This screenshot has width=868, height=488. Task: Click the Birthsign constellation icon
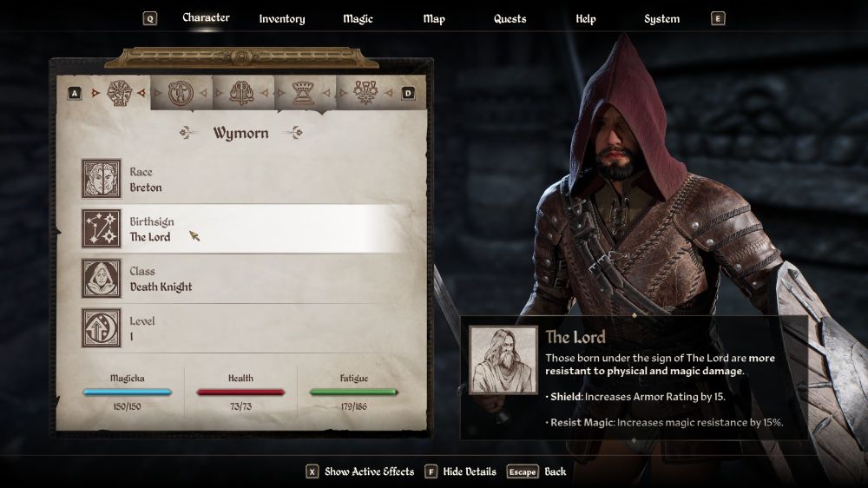pyautogui.click(x=102, y=228)
